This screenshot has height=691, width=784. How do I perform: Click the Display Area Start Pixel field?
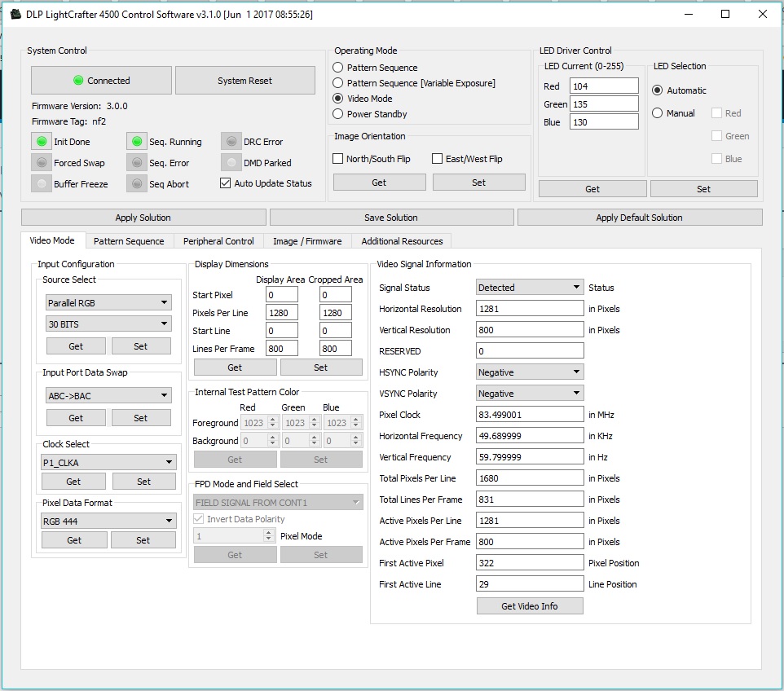coord(282,294)
